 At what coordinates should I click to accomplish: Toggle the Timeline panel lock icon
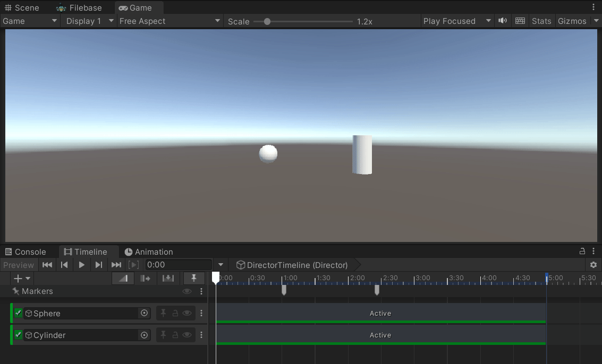tap(582, 251)
